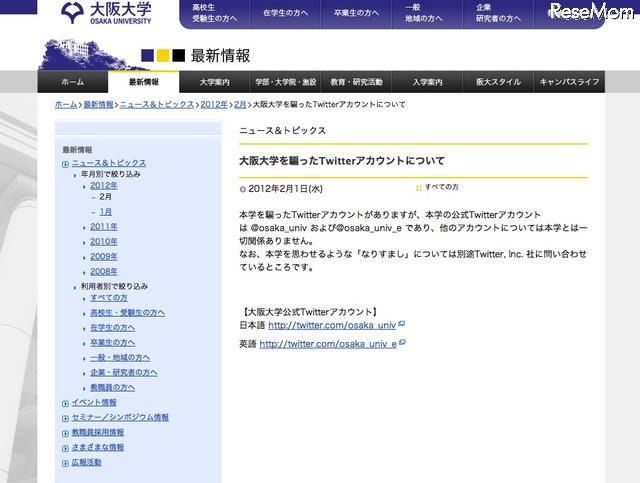Go to 在学生の方へ top menu
Image resolution: width=640 pixels, height=483 pixels.
coord(285,13)
